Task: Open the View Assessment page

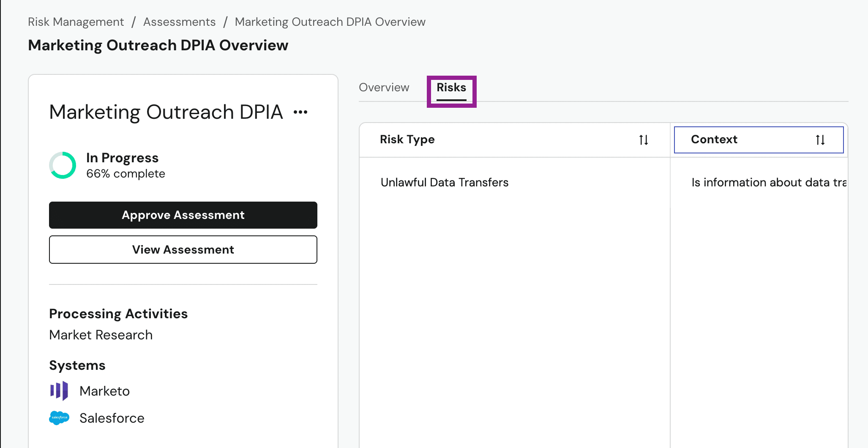Action: coord(183,249)
